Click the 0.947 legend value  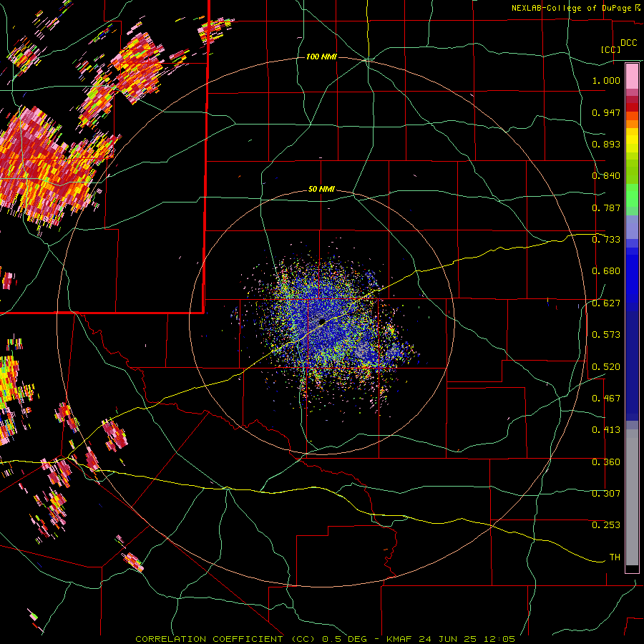tap(606, 112)
